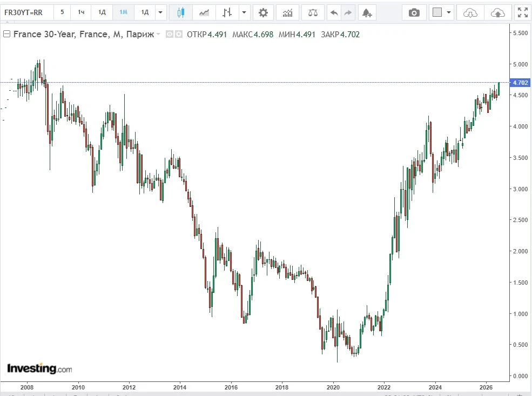Undo the last chart action

pyautogui.click(x=334, y=12)
